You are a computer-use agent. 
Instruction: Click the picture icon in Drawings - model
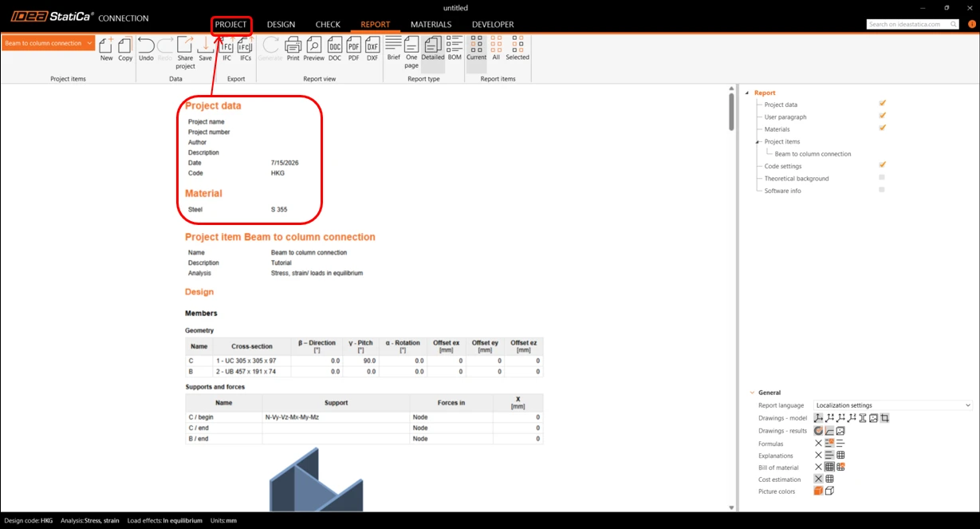[874, 418]
